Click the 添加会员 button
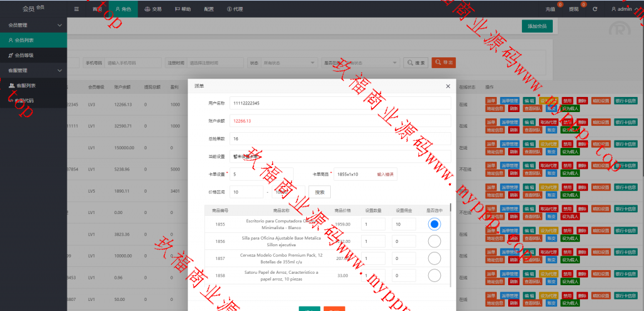 click(537, 26)
